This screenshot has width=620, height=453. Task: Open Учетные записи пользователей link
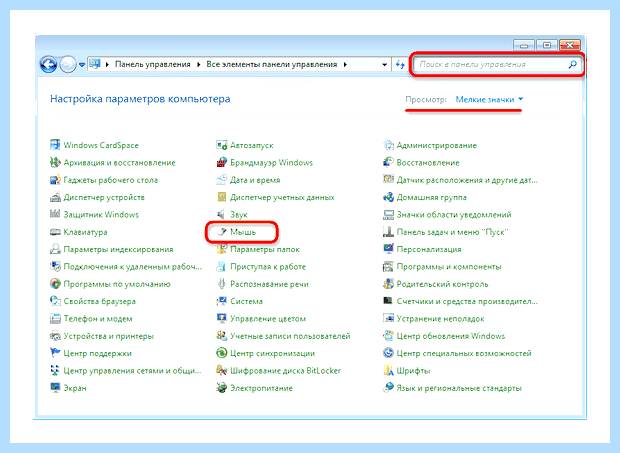[290, 336]
